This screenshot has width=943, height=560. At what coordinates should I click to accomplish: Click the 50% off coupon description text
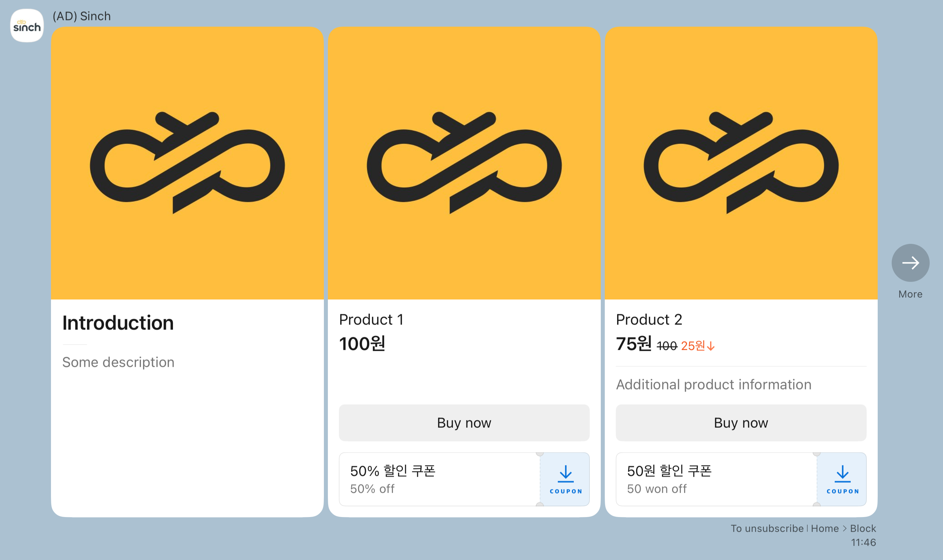click(372, 489)
